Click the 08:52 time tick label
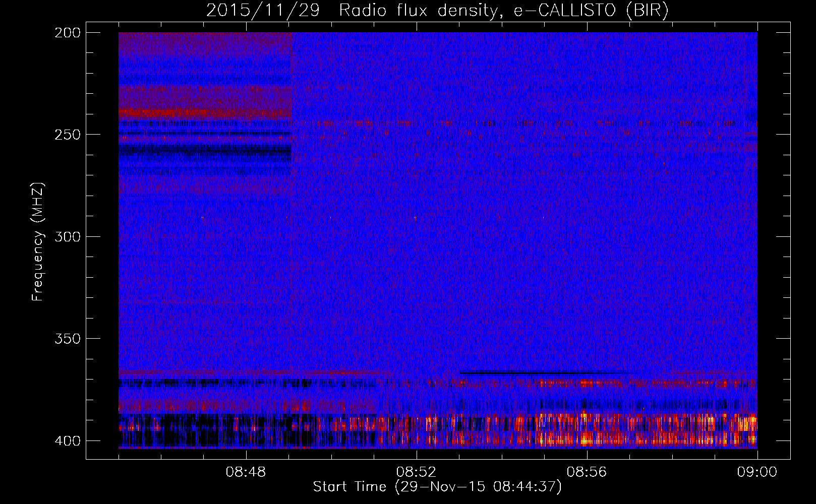The width and height of the screenshot is (816, 504). [x=417, y=472]
